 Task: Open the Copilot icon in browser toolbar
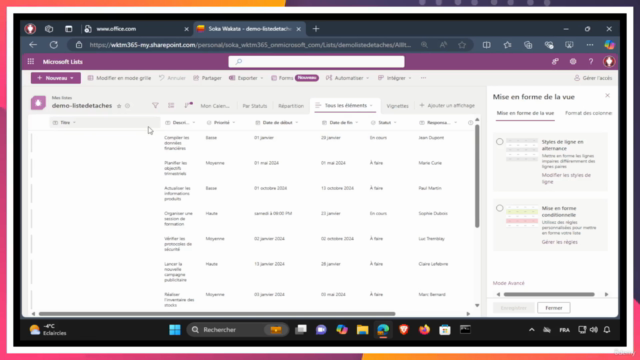609,45
